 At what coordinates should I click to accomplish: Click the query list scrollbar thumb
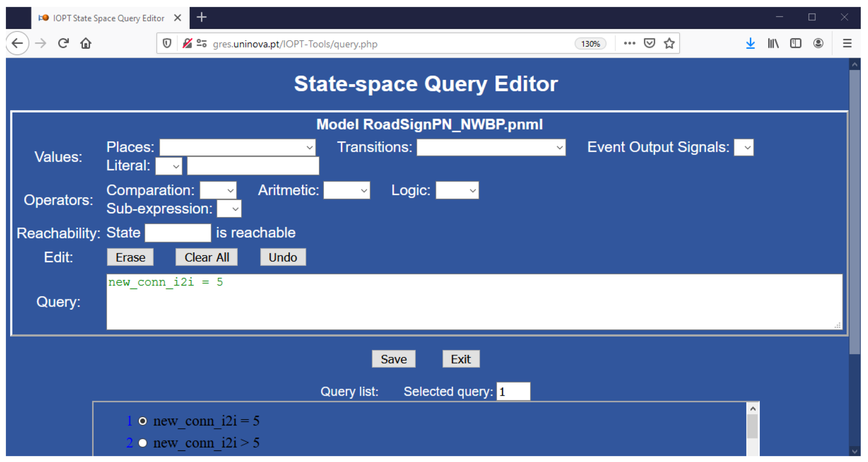coord(752,426)
